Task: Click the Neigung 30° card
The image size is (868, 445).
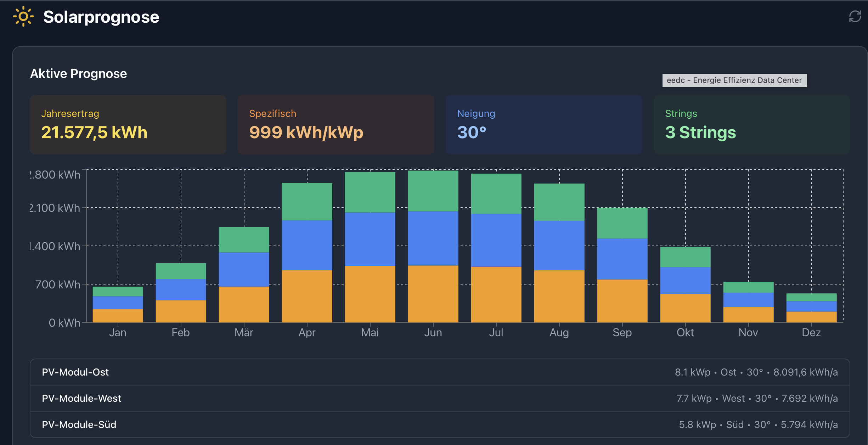Action: 544,124
